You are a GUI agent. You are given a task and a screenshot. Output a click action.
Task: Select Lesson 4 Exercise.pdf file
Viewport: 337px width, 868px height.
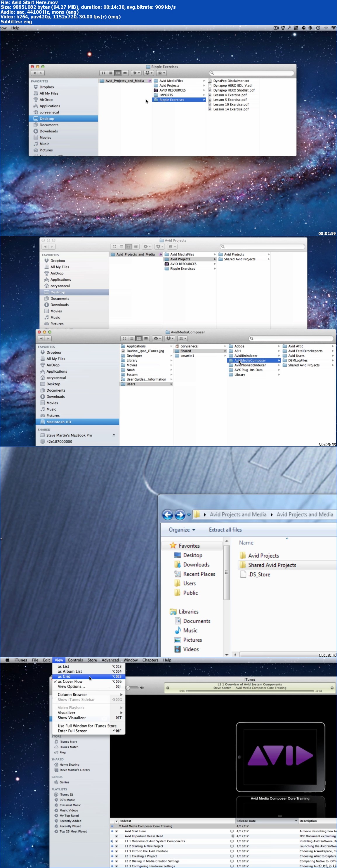pos(230,95)
